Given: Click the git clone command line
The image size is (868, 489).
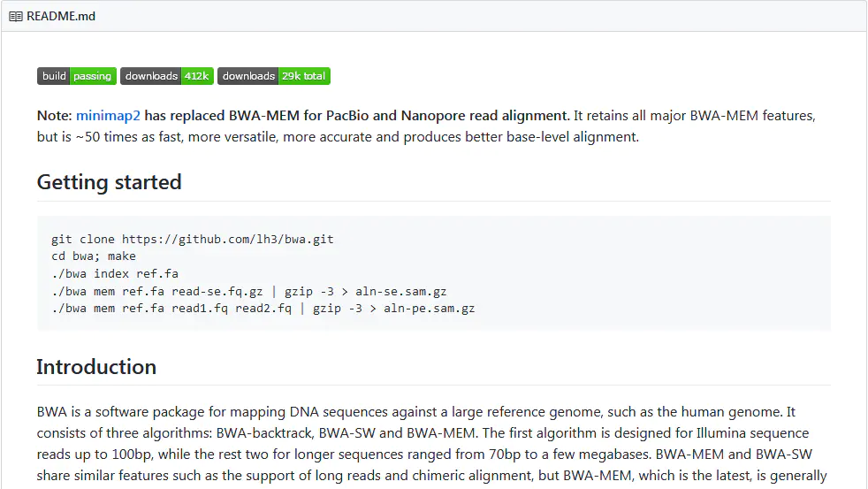Looking at the screenshot, I should (x=193, y=240).
